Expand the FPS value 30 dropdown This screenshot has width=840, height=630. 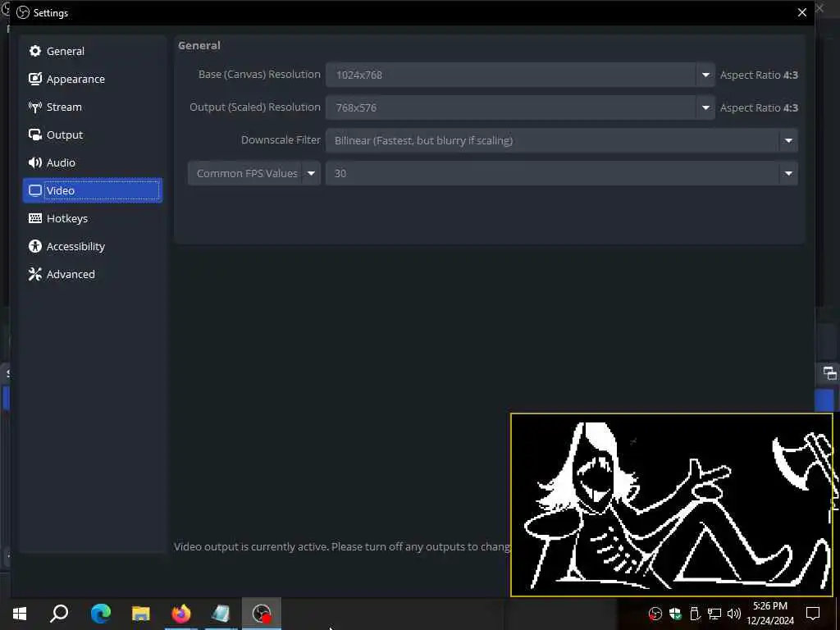(788, 173)
